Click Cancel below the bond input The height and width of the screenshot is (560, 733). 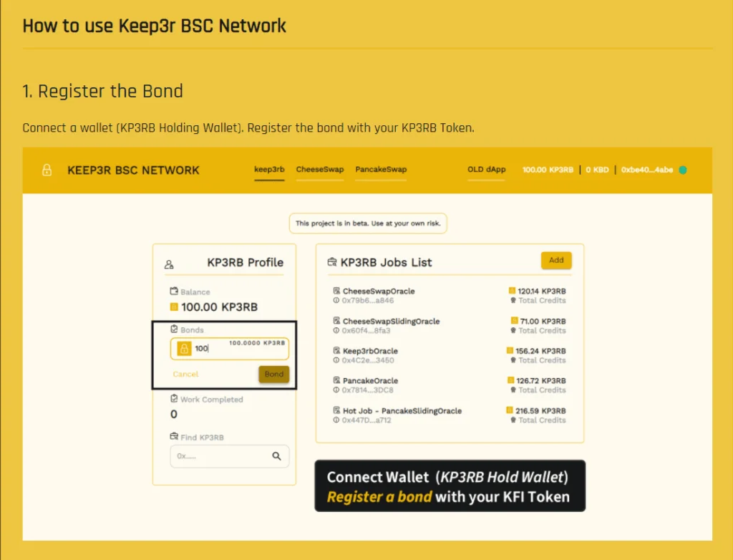[185, 374]
